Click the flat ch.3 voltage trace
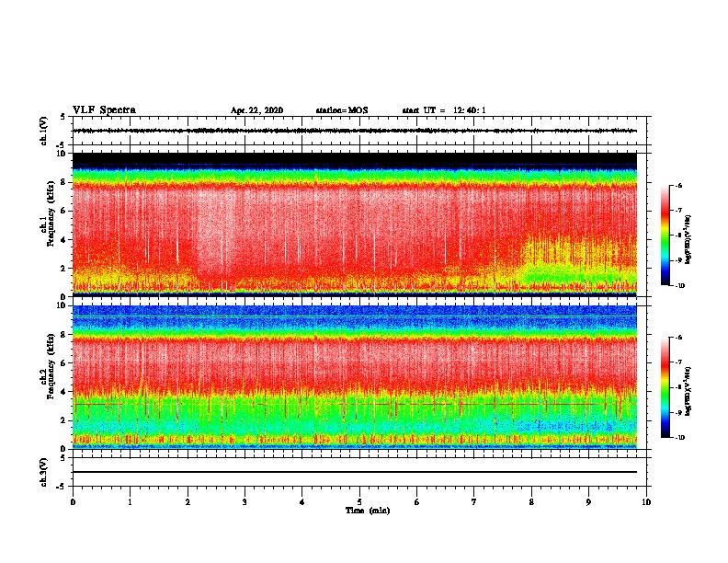 355,472
